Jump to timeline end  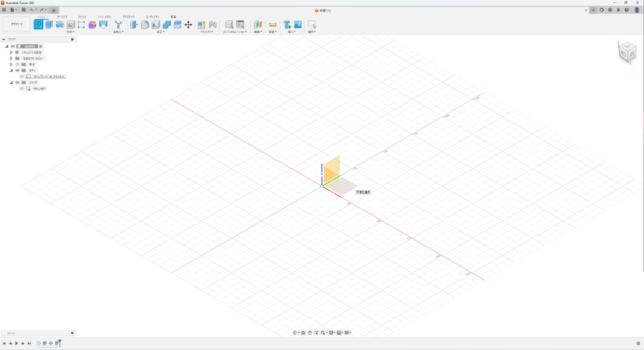[x=29, y=344]
